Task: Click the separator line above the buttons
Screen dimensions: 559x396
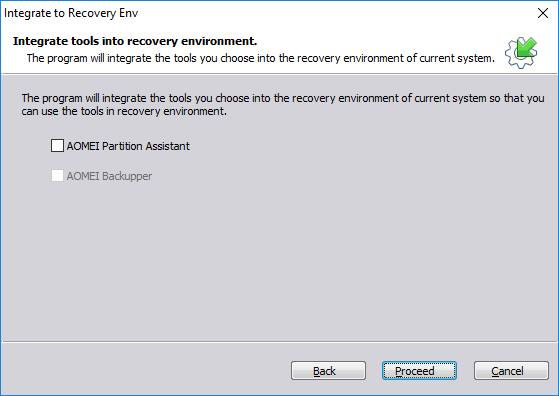Action: click(279, 342)
